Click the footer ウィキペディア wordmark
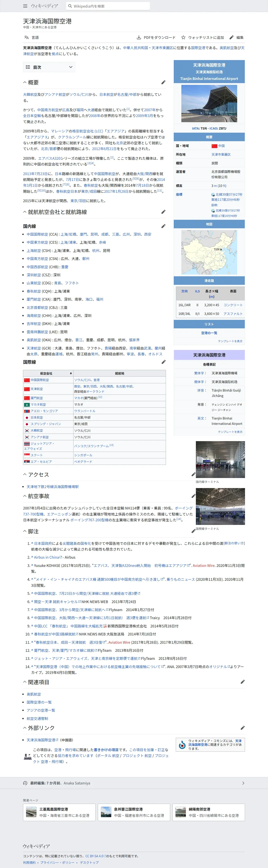The height and width of the screenshot is (868, 268). (36, 846)
